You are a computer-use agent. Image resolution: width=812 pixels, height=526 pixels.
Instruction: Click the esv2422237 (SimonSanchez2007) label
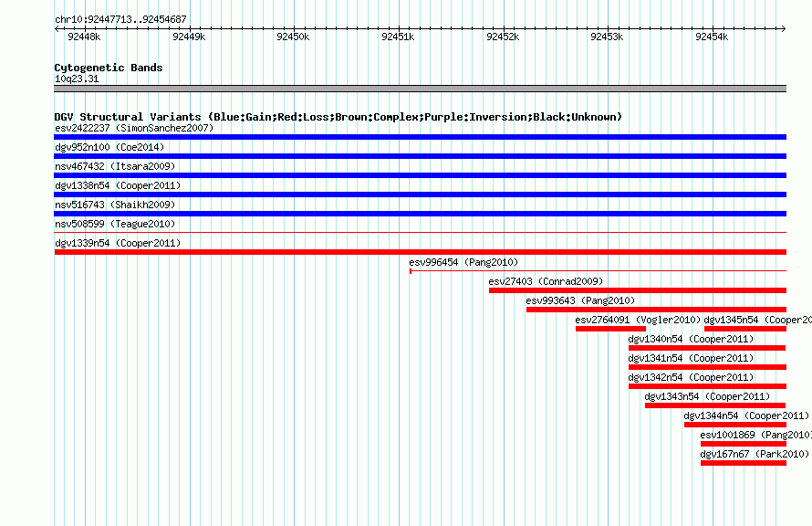point(134,128)
